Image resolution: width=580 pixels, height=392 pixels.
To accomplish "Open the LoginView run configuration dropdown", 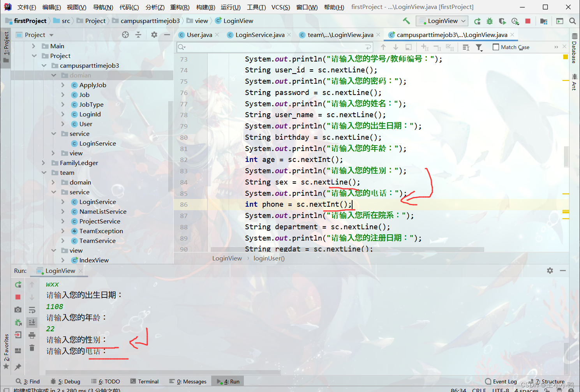I will 442,21.
